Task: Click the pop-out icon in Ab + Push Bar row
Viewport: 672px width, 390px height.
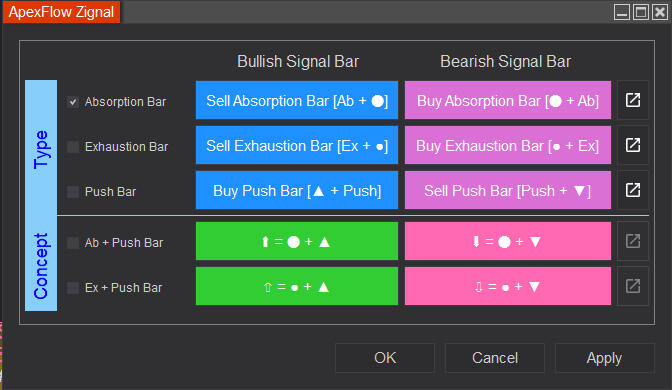Action: tap(633, 241)
